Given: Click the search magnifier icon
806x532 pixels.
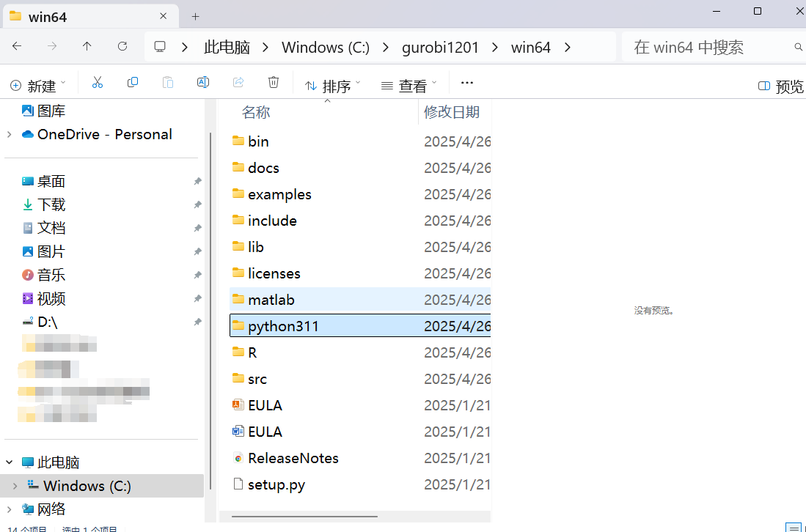Looking at the screenshot, I should (798, 47).
